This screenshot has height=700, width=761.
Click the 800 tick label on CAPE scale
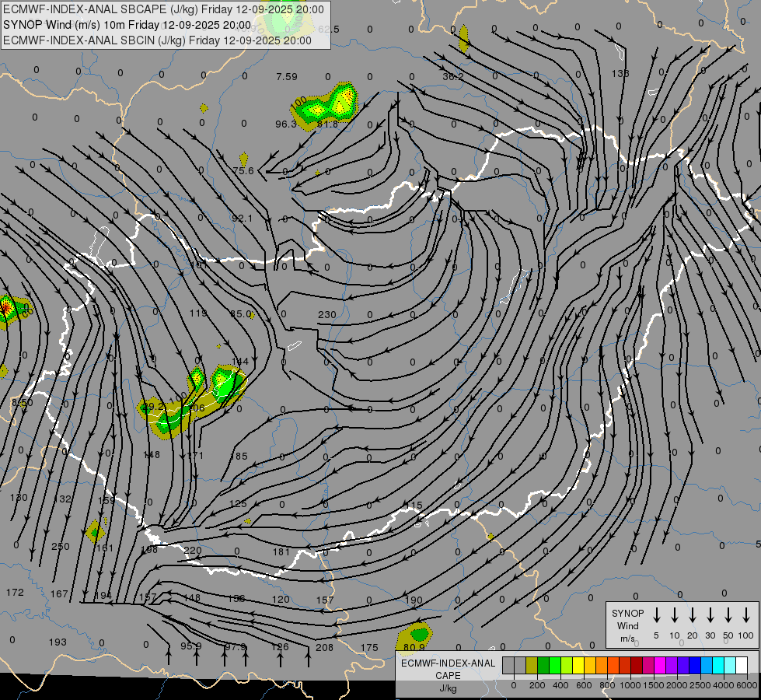click(x=607, y=685)
